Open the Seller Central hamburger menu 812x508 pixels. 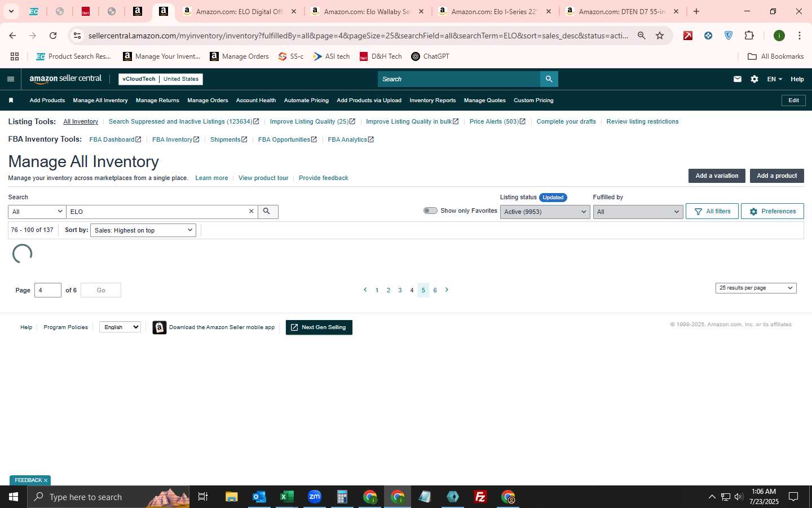pos(11,79)
